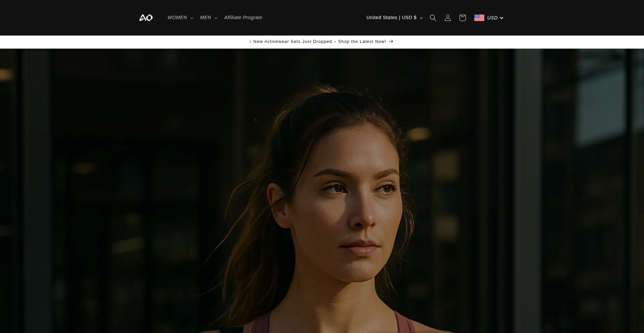Click the white announcement bar background
The image size is (644, 333).
tap(134, 42)
